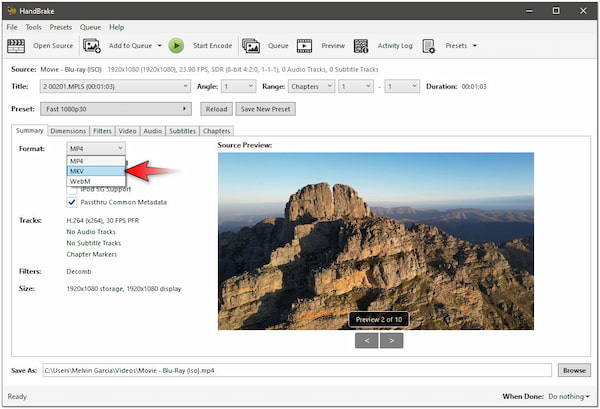600x409 pixels.
Task: Click the Open Source label
Action: (53, 46)
